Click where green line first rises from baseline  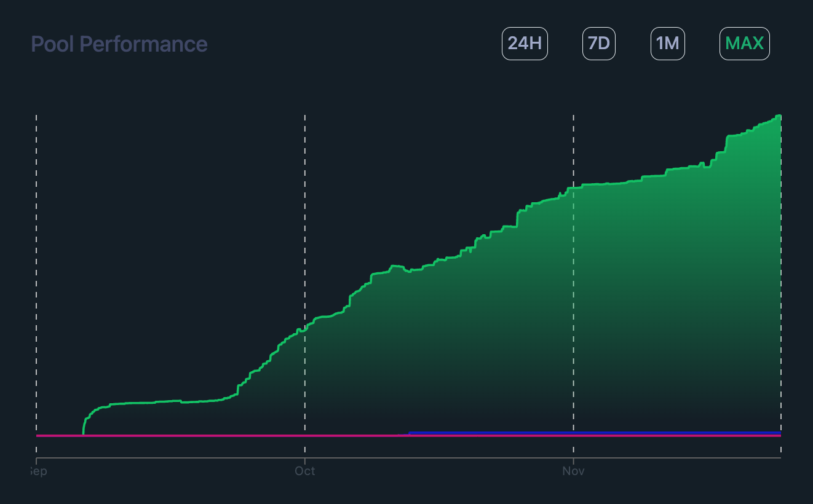click(84, 430)
